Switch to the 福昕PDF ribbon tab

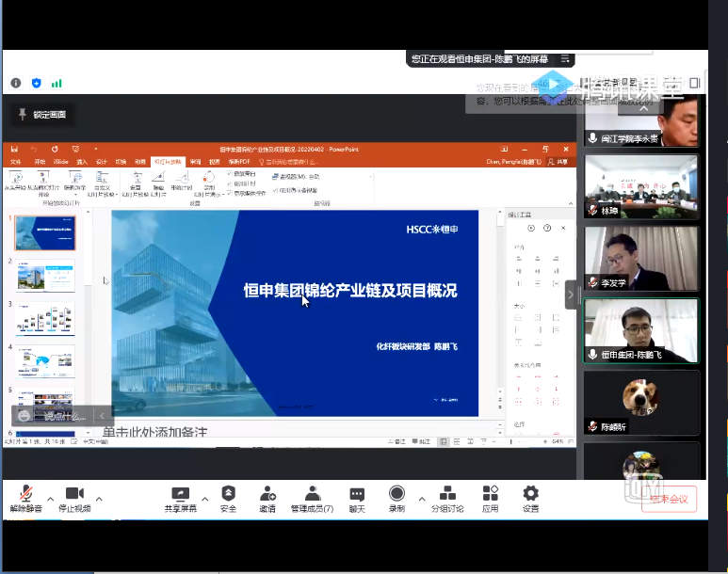point(239,162)
